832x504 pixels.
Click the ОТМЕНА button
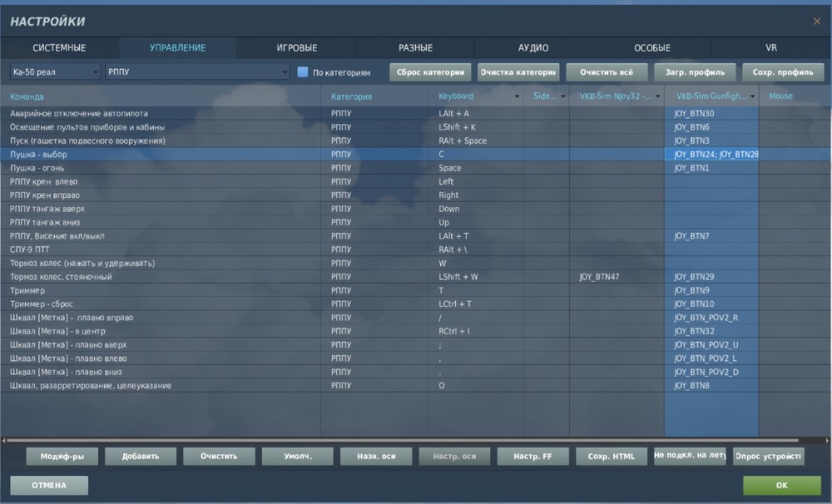pos(49,486)
